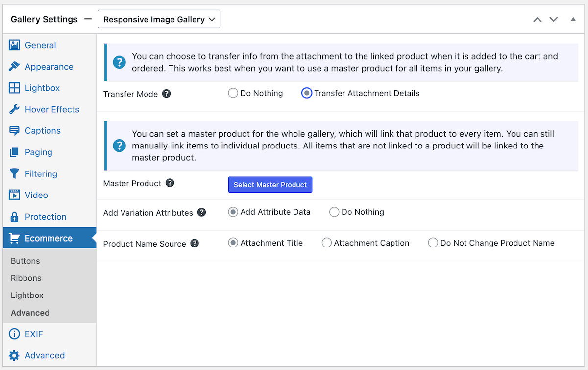Move panel up with the up chevron
Screen dimensions: 588x370
point(538,20)
